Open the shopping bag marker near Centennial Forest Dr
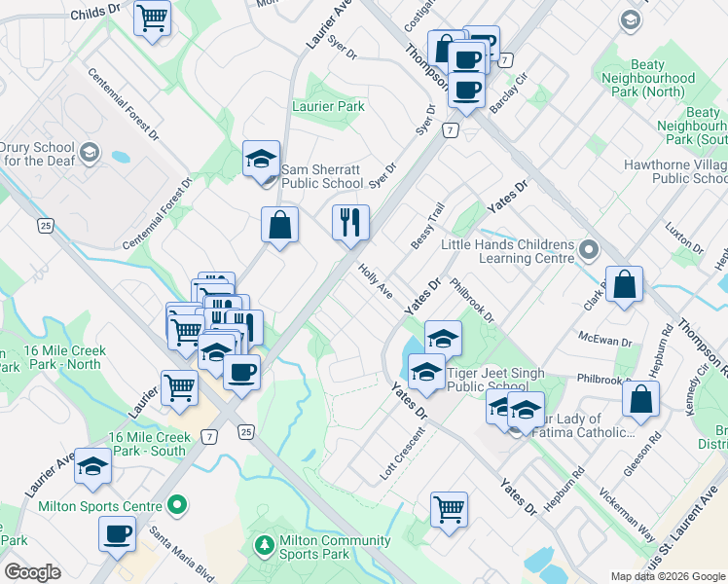The width and height of the screenshot is (728, 584). point(279,226)
